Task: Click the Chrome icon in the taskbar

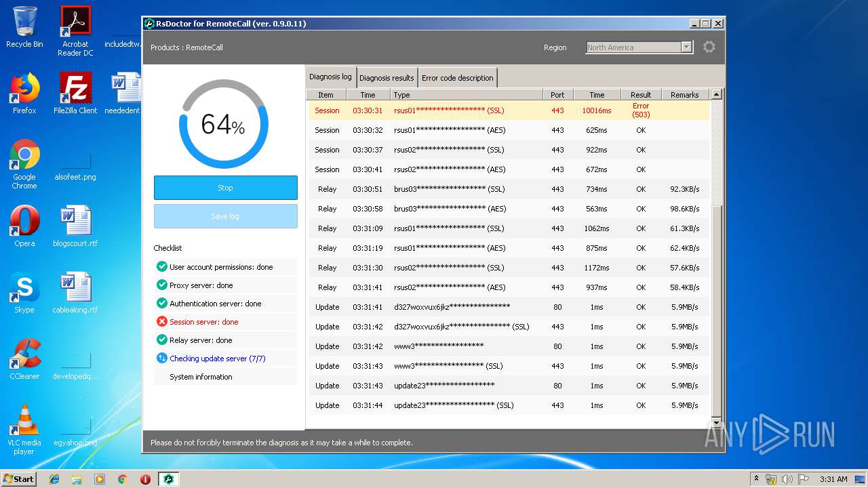Action: click(x=122, y=479)
